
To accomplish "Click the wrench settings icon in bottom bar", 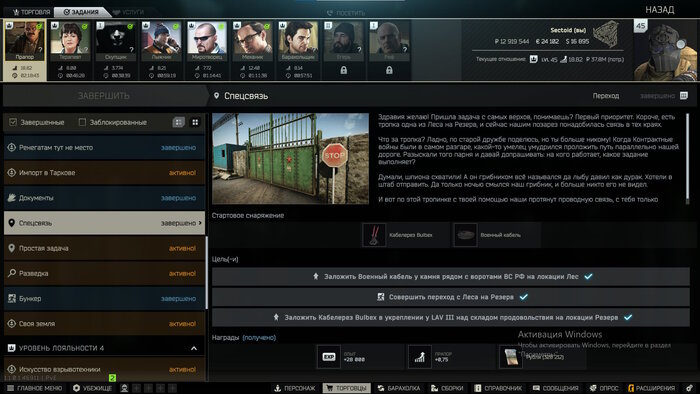I will (x=690, y=388).
